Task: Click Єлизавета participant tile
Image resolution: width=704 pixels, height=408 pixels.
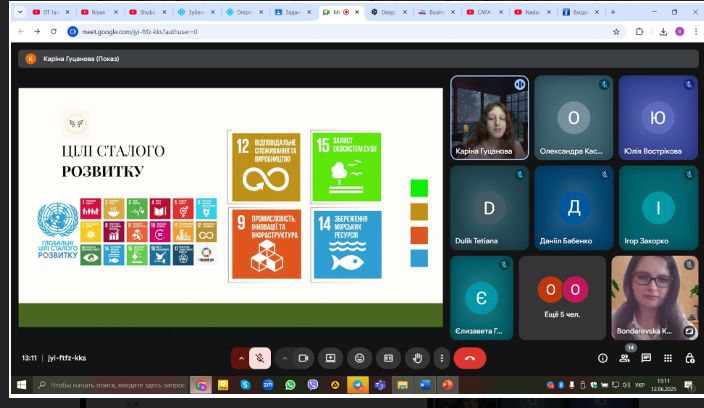Action: 481,298
